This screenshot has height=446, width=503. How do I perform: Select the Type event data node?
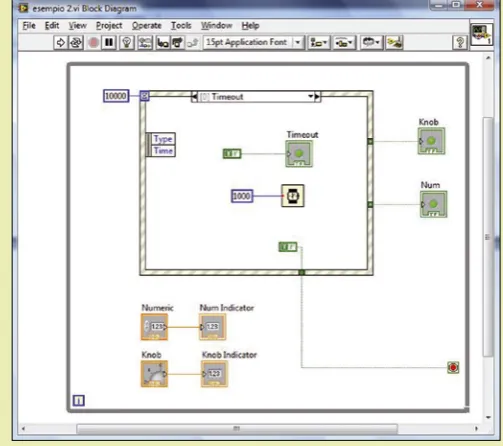[163, 139]
